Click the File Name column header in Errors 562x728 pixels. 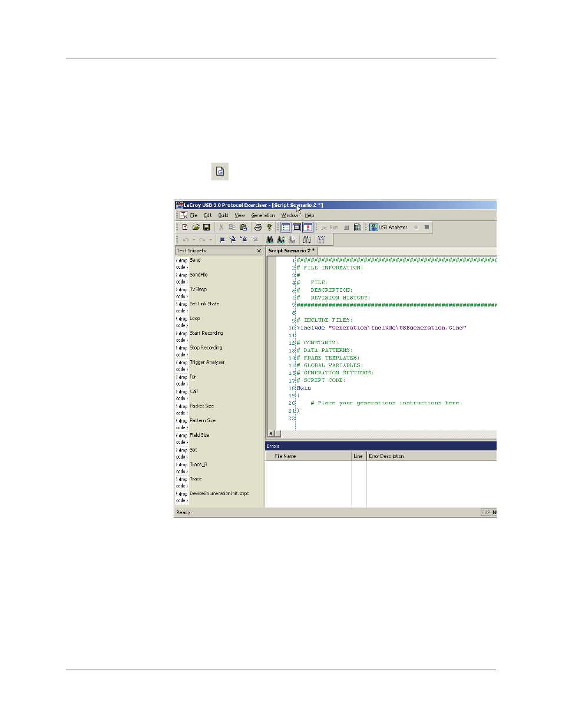(309, 456)
